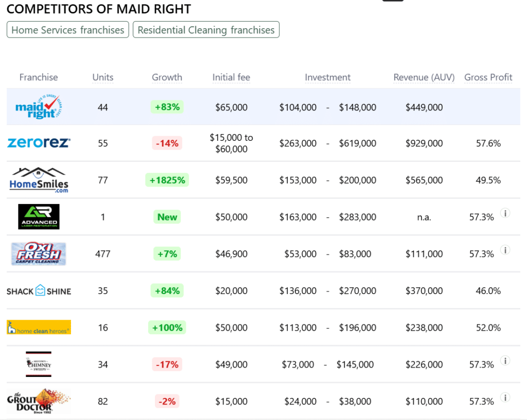527x420 pixels.
Task: Select the 57.6% gross profit value
Action: tap(488, 143)
